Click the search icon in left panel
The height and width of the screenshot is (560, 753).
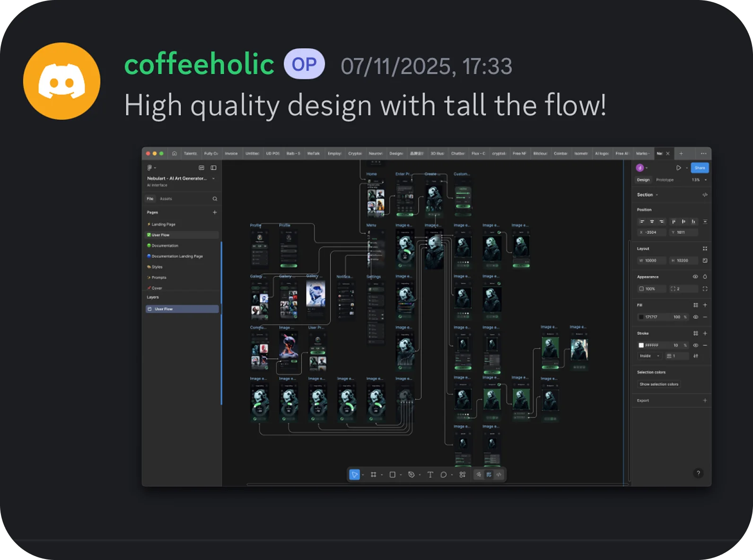(215, 199)
